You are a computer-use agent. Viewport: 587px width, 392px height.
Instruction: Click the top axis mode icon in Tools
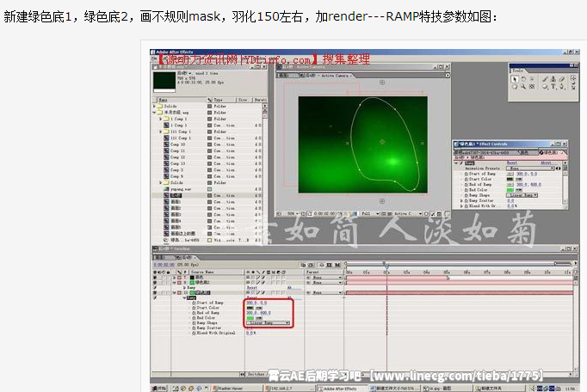573,78
